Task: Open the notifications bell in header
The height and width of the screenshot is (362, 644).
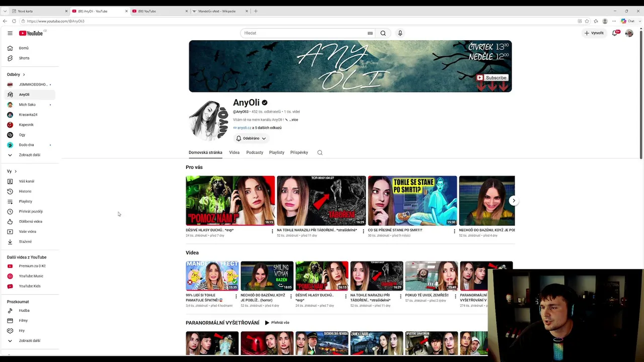Action: (x=615, y=33)
